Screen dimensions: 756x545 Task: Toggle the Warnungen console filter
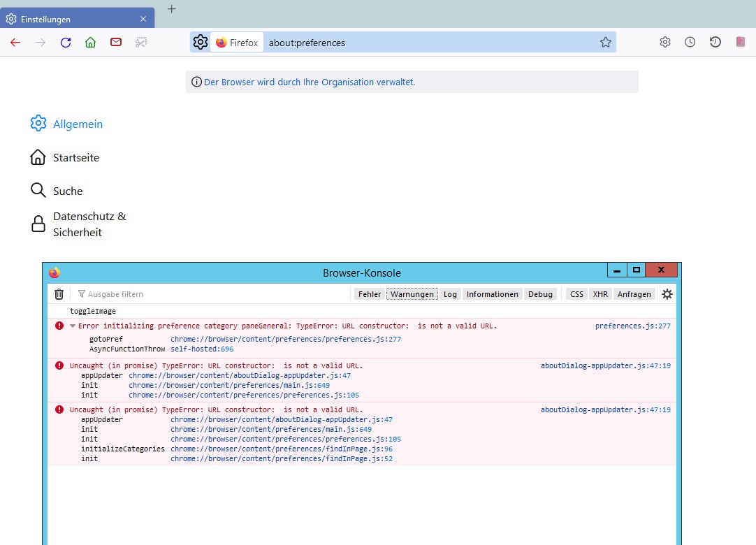[412, 294]
